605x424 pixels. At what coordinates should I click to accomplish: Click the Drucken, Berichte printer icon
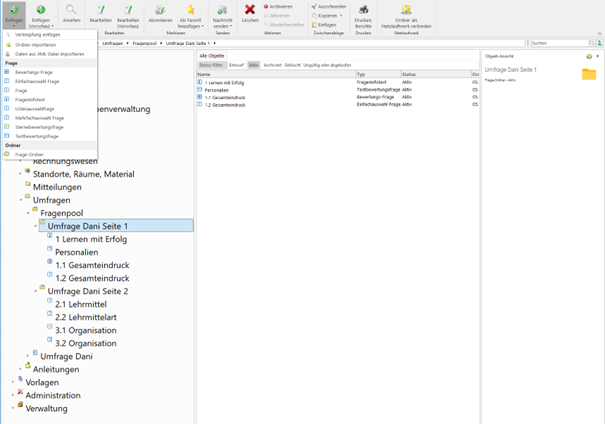[363, 10]
